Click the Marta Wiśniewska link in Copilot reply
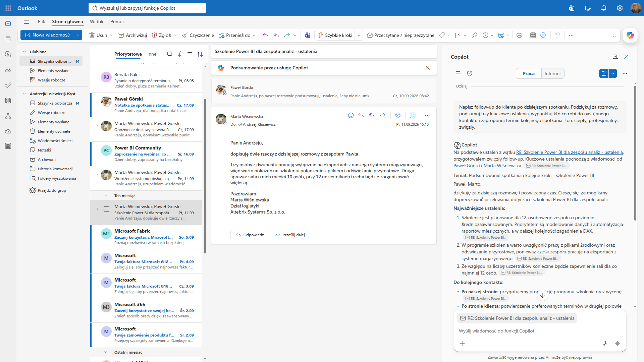 [502, 166]
